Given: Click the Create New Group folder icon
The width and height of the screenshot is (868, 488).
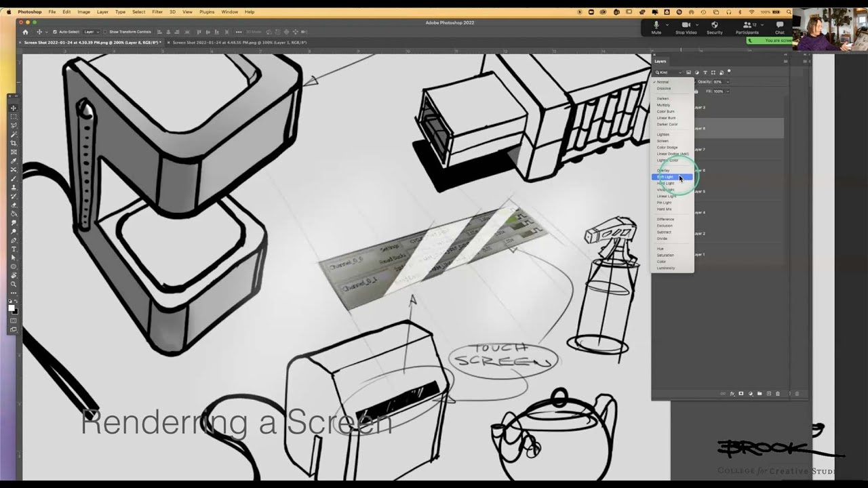Looking at the screenshot, I should click(x=759, y=393).
